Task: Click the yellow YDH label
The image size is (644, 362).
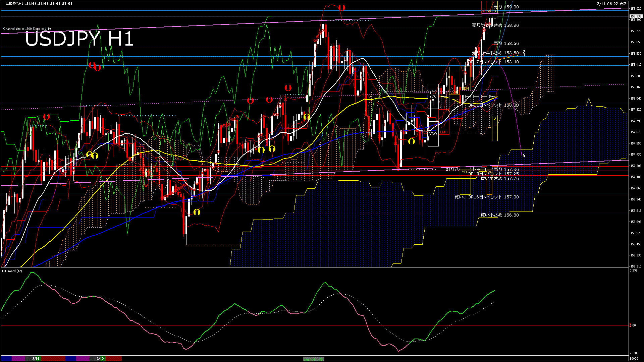Action: (465, 88)
